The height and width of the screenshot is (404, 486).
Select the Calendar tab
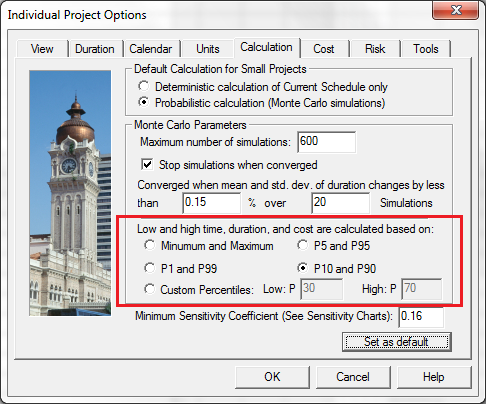[151, 49]
